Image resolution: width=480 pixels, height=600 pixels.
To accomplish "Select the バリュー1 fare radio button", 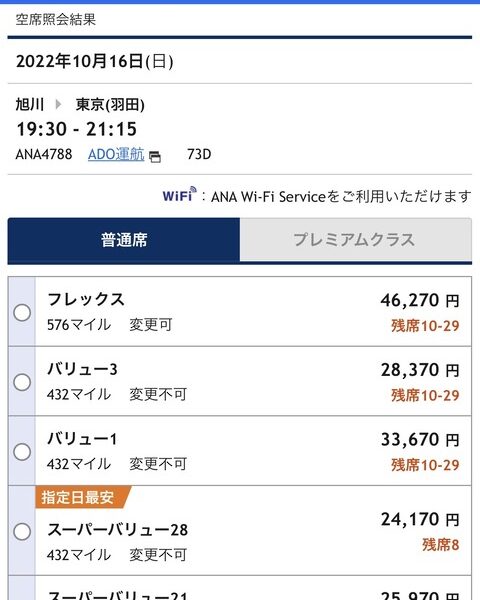I will pos(22,452).
